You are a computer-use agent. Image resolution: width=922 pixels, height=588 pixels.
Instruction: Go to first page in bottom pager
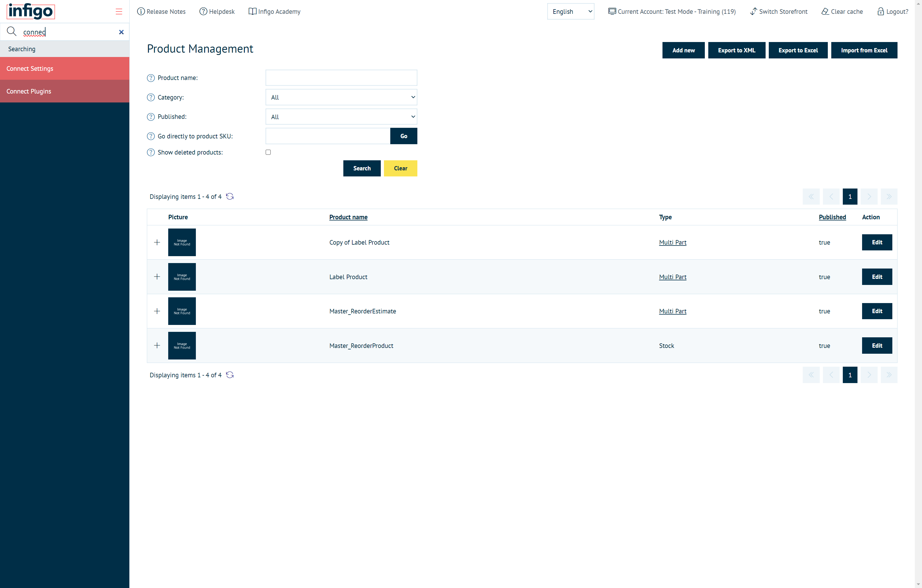pos(811,375)
